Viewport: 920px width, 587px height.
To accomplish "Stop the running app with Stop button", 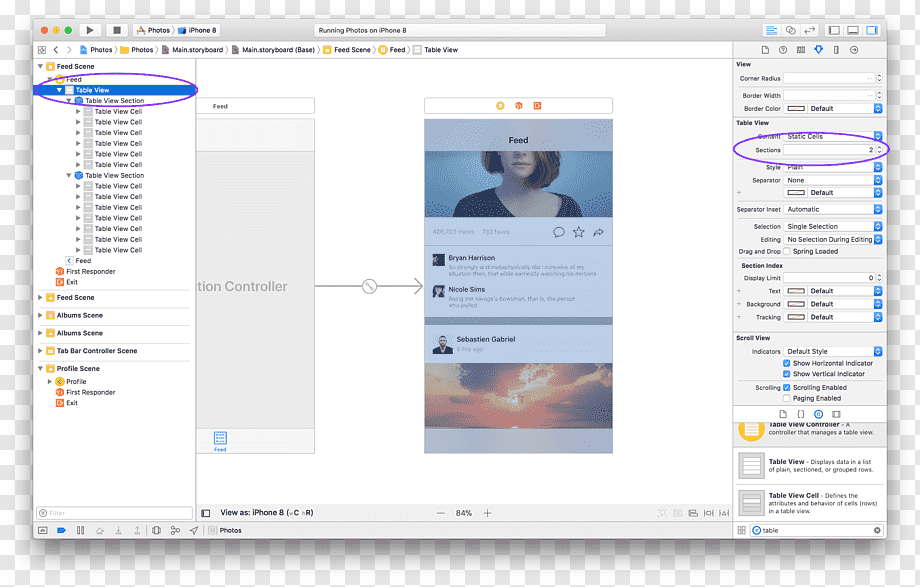I will pyautogui.click(x=117, y=30).
